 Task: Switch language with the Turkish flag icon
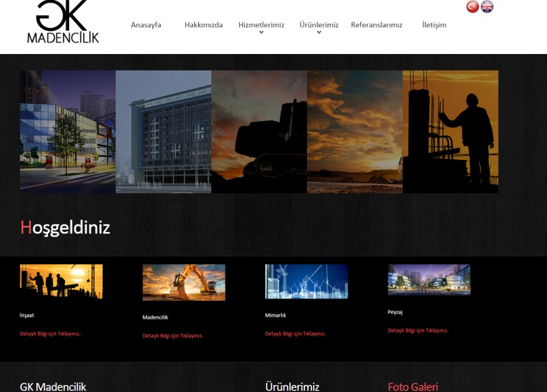click(472, 7)
